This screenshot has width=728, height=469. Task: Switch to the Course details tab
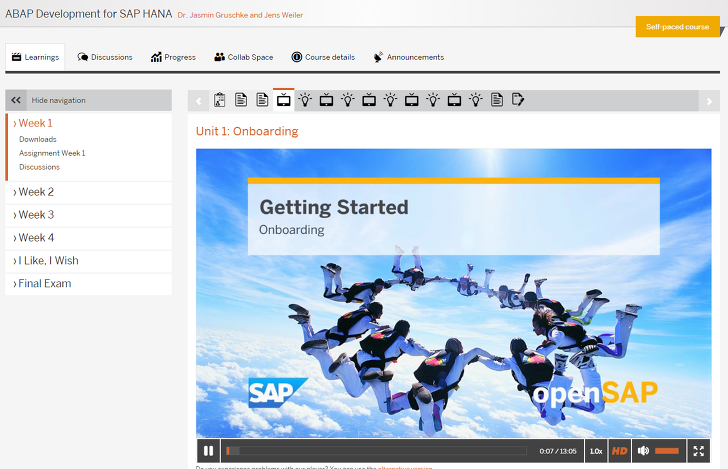coord(323,57)
